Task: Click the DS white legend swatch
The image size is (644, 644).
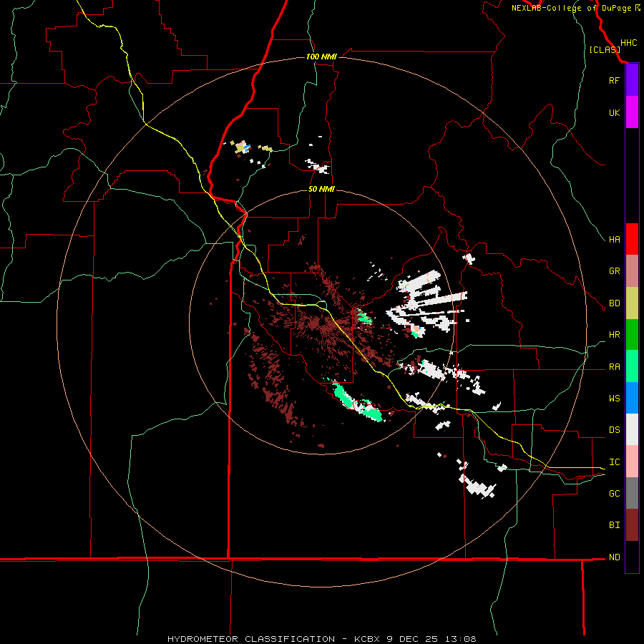Action: [x=632, y=429]
